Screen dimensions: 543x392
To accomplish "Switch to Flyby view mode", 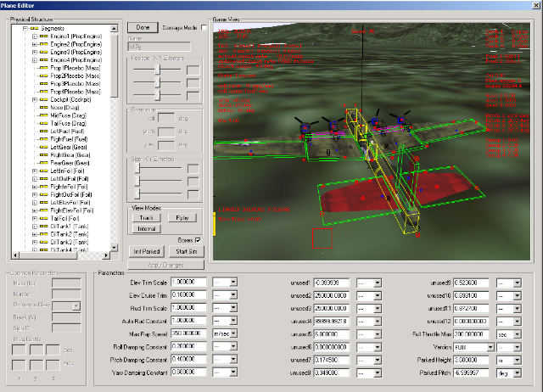I will coord(182,217).
